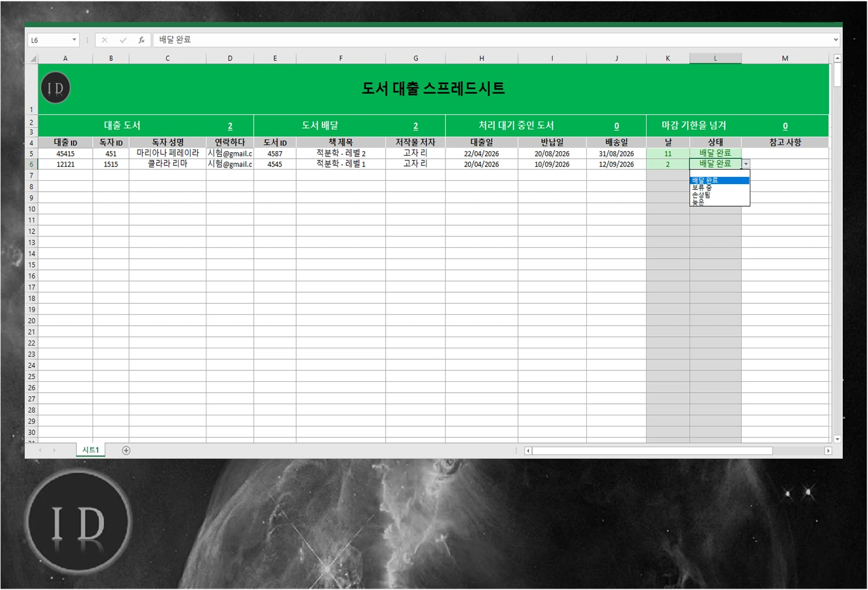868x590 pixels.
Task: Select '늦은' in the dropdown list
Action: [720, 202]
